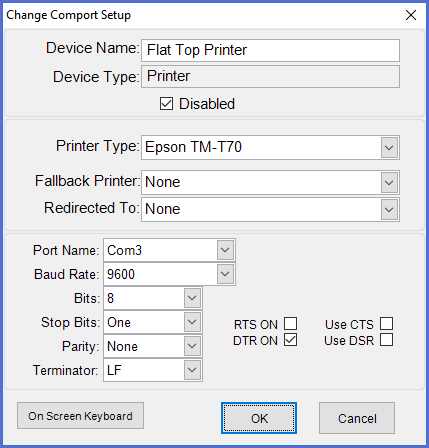Expand the Bits dropdown arrow
Image resolution: width=429 pixels, height=448 pixels.
click(x=192, y=298)
